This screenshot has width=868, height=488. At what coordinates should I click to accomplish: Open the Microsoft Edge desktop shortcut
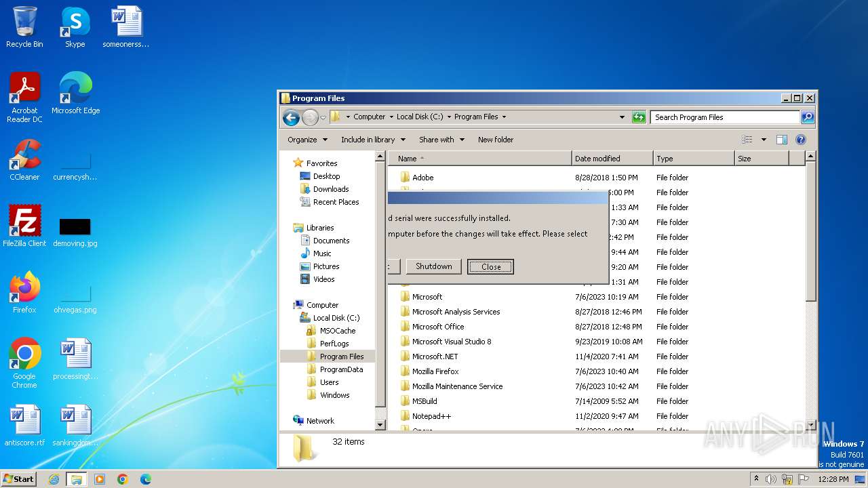75,93
